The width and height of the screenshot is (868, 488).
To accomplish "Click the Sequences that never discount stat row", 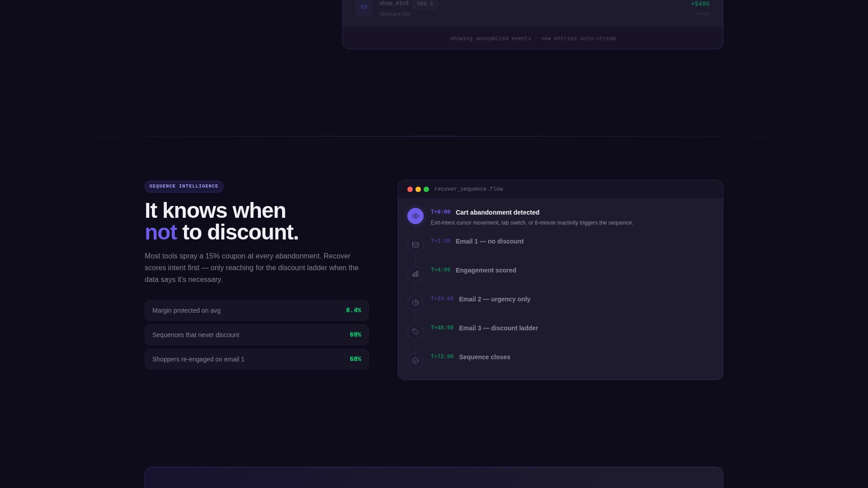I will [256, 335].
